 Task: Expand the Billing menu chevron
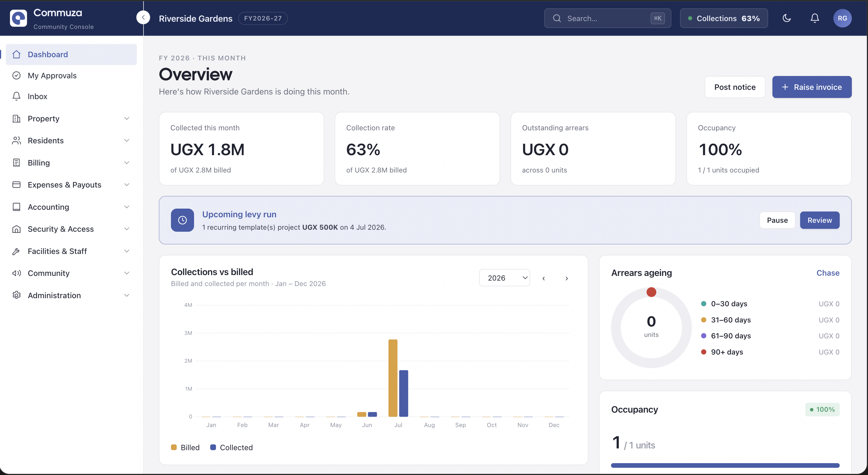click(127, 162)
